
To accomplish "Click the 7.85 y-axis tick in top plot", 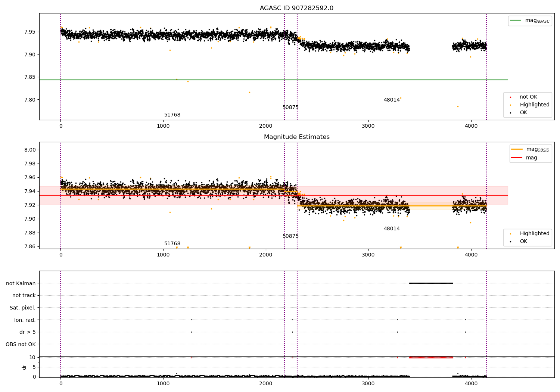I will (30, 77).
